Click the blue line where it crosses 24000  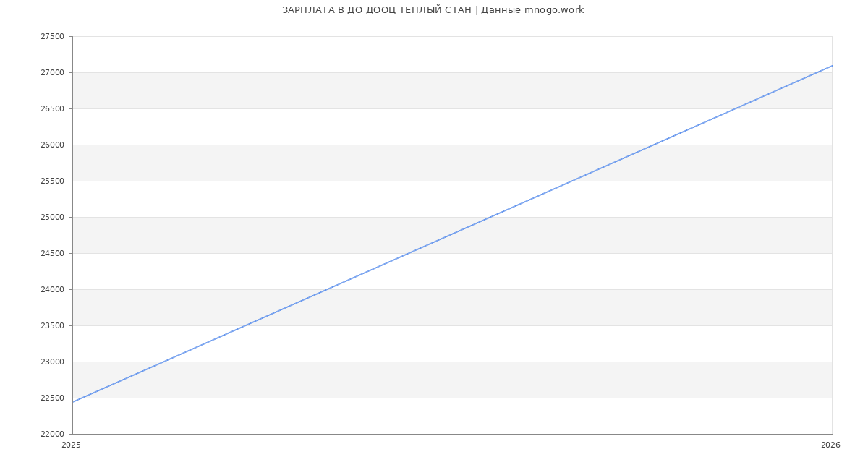pos(326,289)
